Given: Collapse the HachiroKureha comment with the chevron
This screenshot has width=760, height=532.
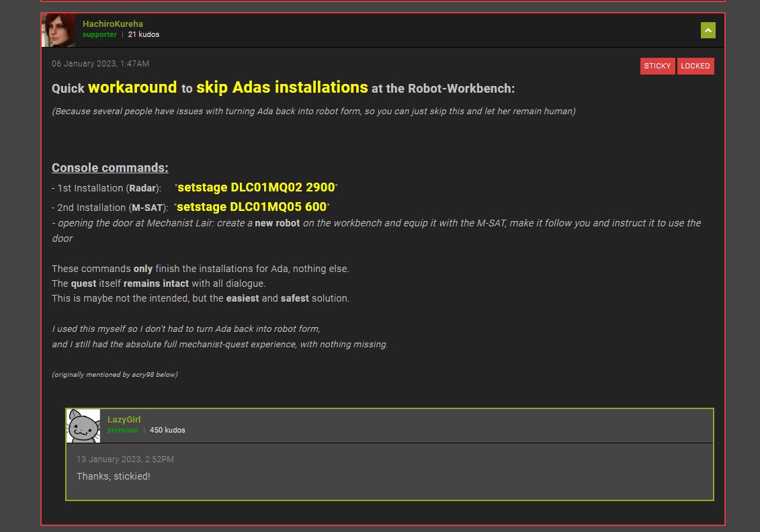Looking at the screenshot, I should pyautogui.click(x=708, y=30).
